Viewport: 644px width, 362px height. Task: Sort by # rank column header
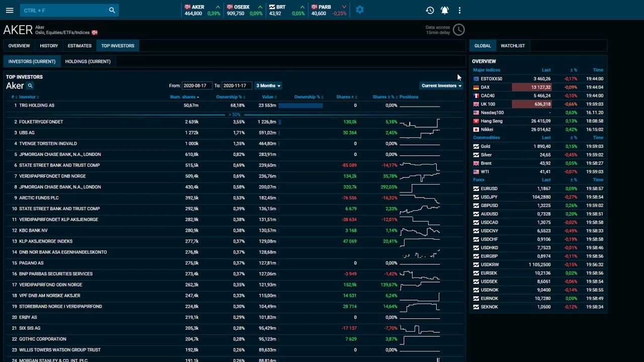point(13,97)
